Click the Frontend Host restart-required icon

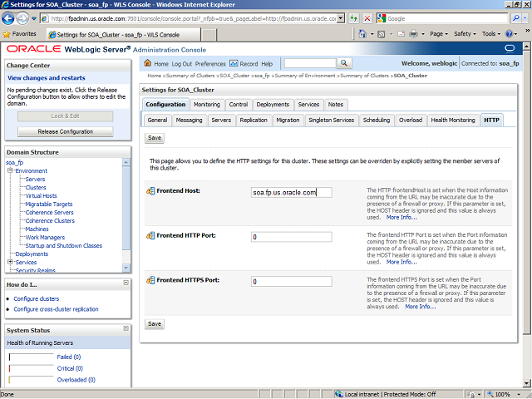pos(150,191)
